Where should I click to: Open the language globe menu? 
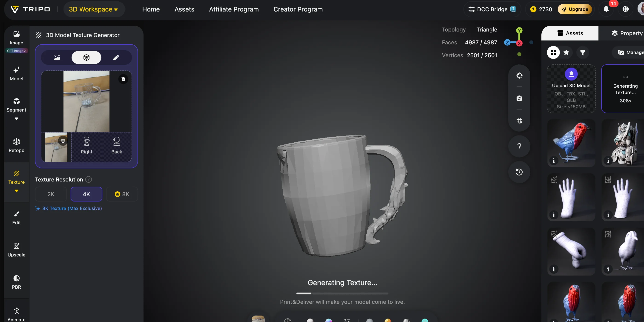click(x=626, y=9)
